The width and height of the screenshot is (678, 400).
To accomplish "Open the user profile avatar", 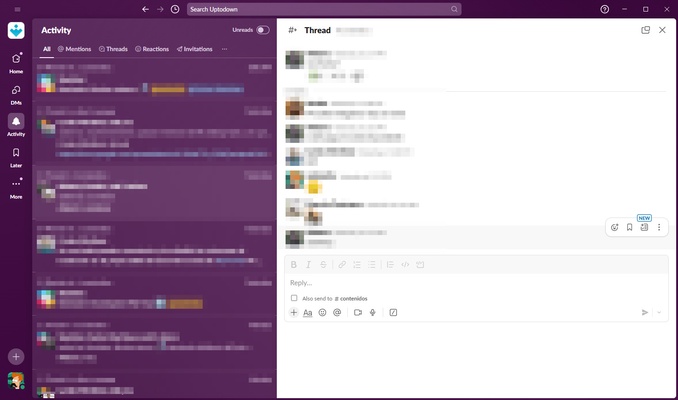I will pyautogui.click(x=16, y=381).
